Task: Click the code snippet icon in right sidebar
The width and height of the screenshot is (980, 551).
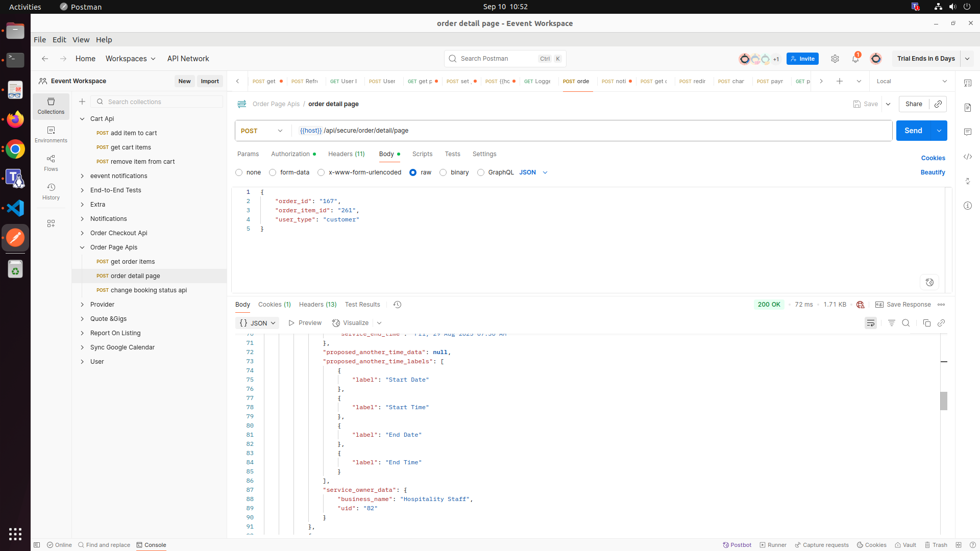Action: pyautogui.click(x=968, y=157)
